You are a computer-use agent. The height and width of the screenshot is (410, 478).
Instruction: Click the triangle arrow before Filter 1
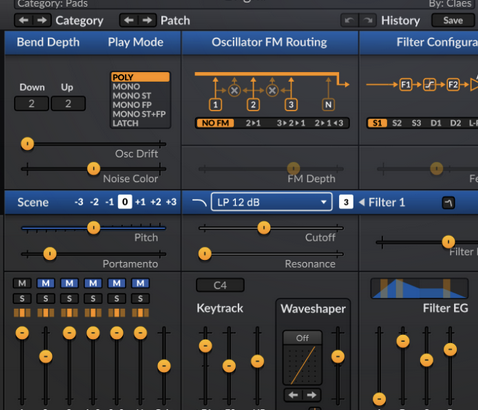pyautogui.click(x=362, y=202)
